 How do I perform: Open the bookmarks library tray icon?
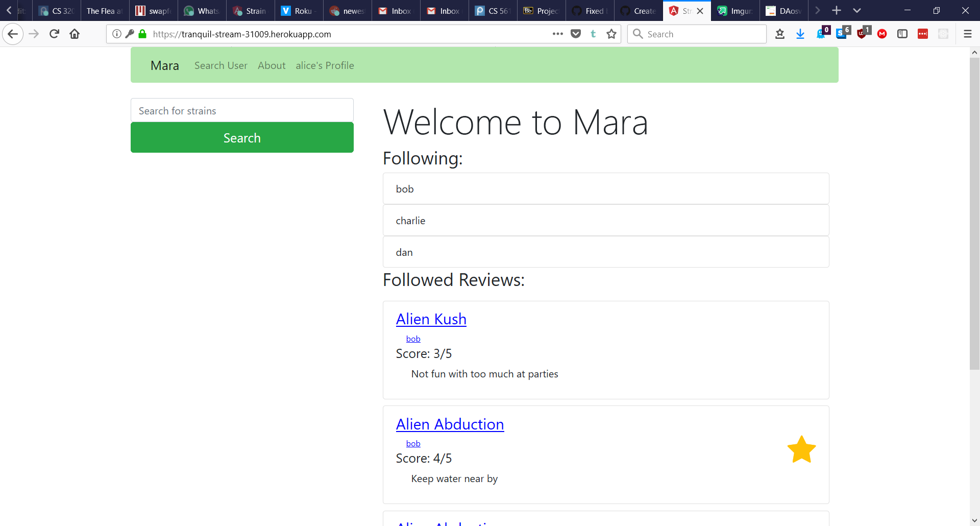779,34
